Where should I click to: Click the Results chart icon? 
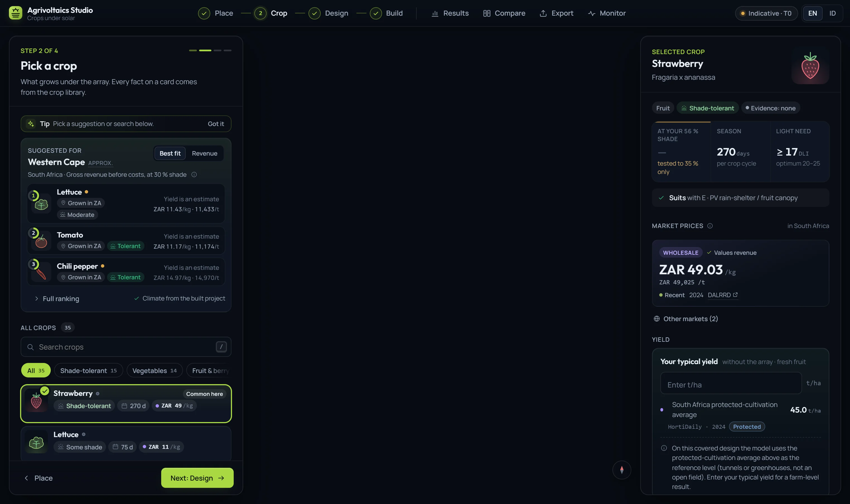tap(434, 13)
